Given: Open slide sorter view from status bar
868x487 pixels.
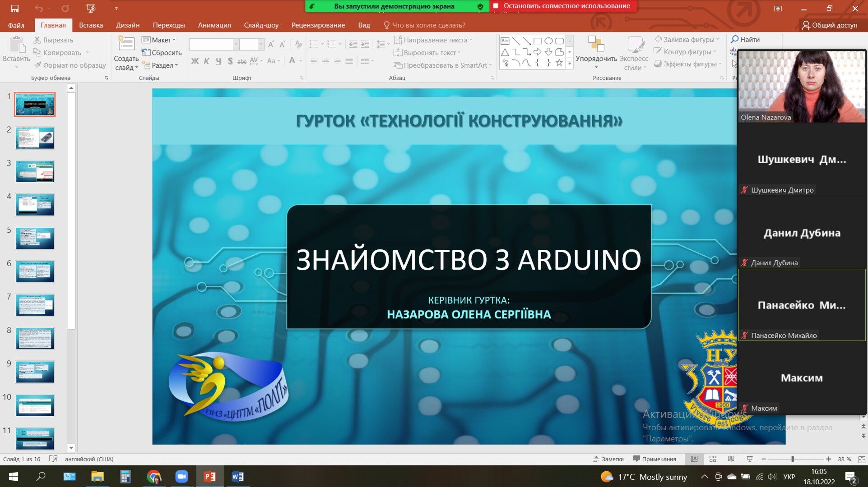Looking at the screenshot, I should click(713, 459).
